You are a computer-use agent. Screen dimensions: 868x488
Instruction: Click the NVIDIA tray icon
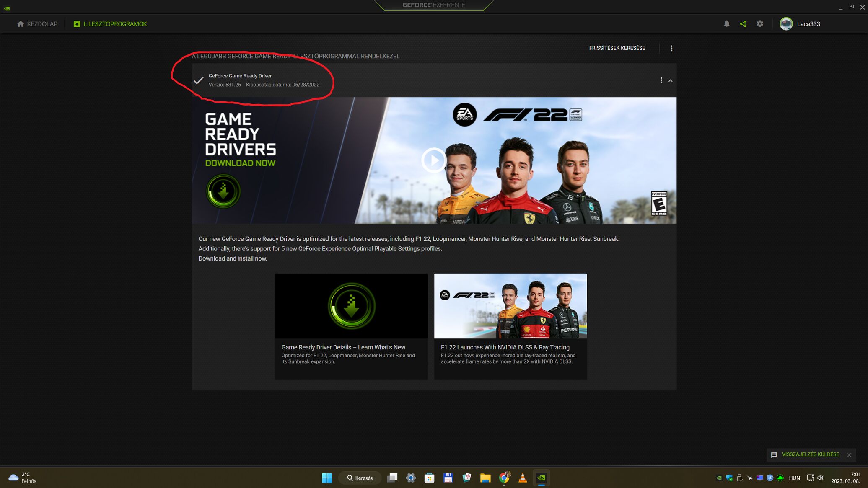(x=719, y=478)
